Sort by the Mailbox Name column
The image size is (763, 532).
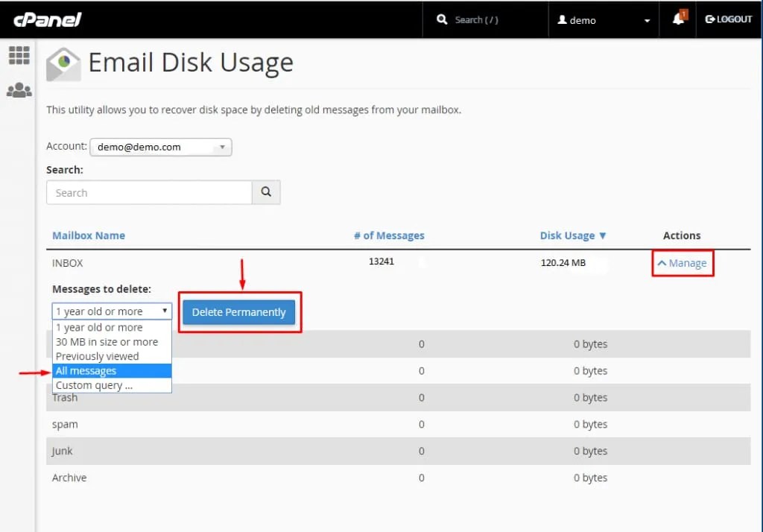coord(89,235)
